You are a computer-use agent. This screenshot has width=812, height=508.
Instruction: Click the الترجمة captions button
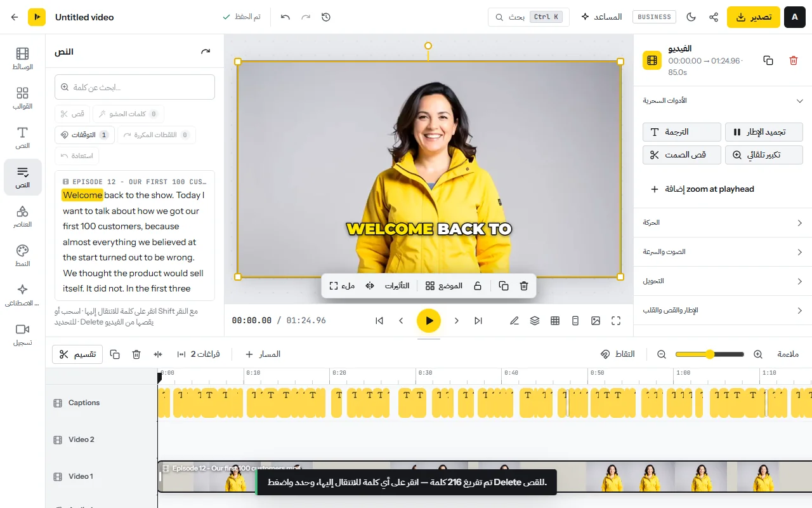(x=682, y=132)
